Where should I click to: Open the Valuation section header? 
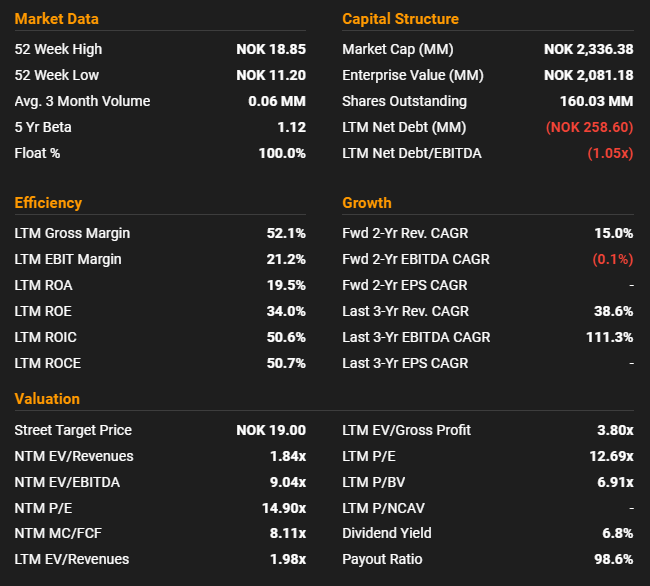47,399
